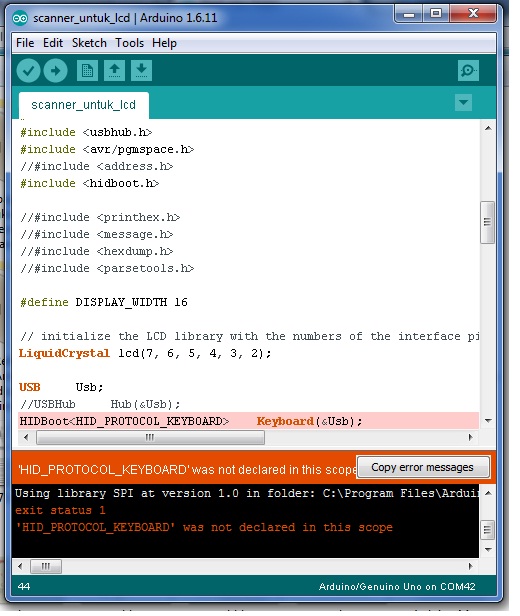Open the tab options dropdown arrow
This screenshot has width=520, height=616.
click(463, 103)
